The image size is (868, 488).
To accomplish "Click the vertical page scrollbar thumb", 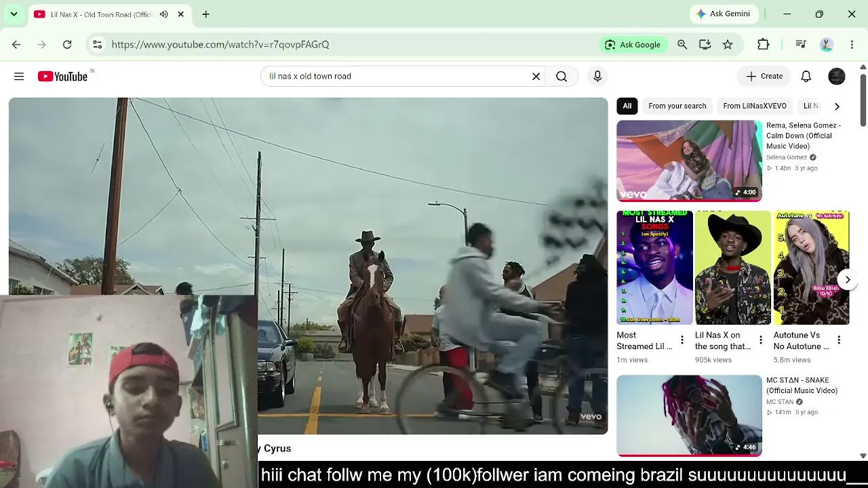I will coord(863,100).
